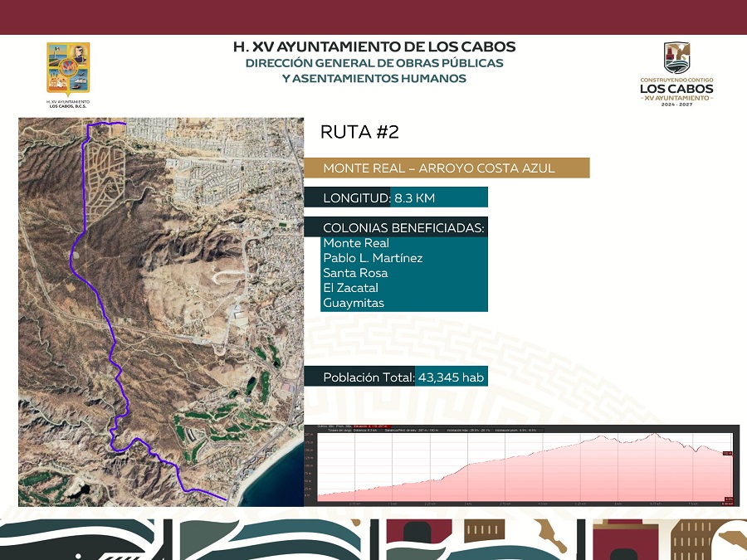The width and height of the screenshot is (747, 560).
Task: Click the '3 km' axis label on elevation chart
Action: pyautogui.click(x=468, y=504)
